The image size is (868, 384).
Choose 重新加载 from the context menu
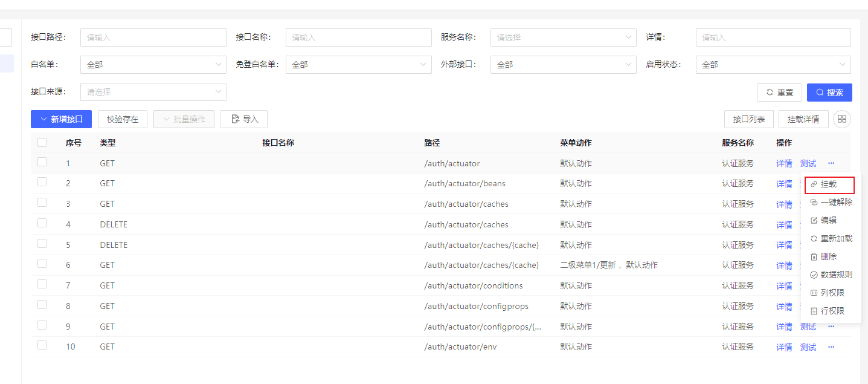click(x=831, y=238)
